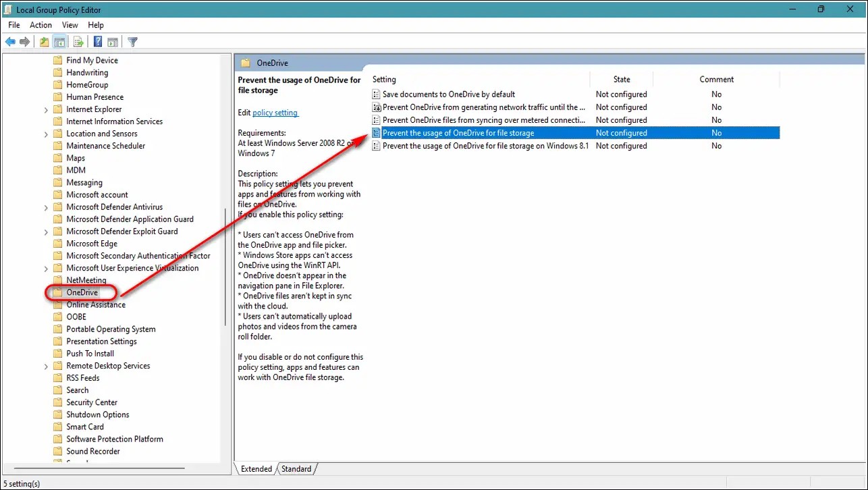Click policy icon beside Save documents to OneDrive
The height and width of the screenshot is (490, 868).
coord(377,94)
